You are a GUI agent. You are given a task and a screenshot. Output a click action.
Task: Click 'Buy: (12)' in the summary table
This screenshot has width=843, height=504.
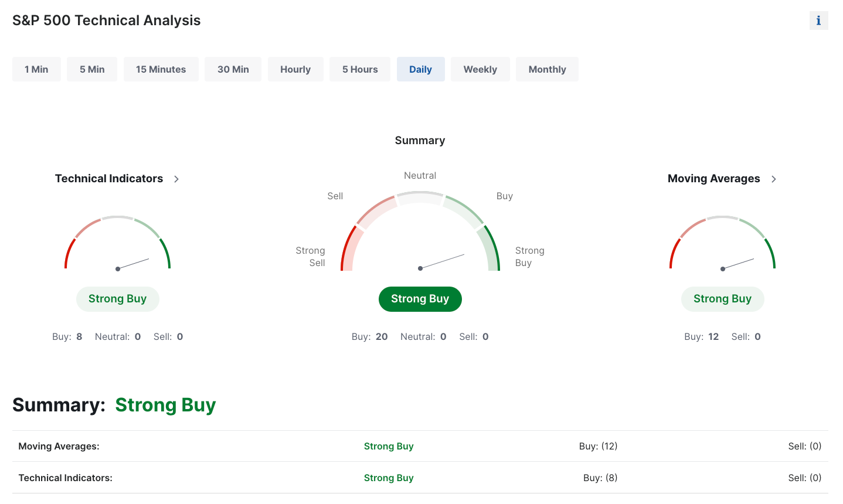point(599,447)
